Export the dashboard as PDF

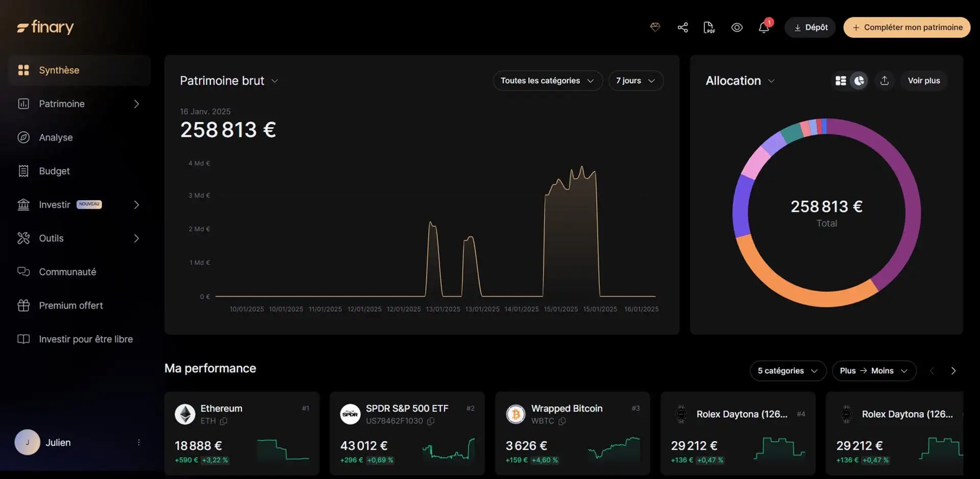pyautogui.click(x=709, y=27)
